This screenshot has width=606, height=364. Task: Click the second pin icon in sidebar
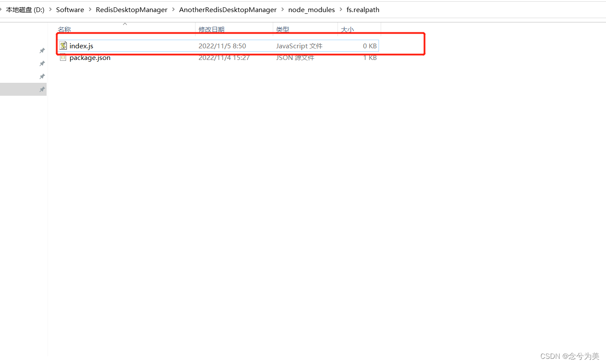pos(42,63)
